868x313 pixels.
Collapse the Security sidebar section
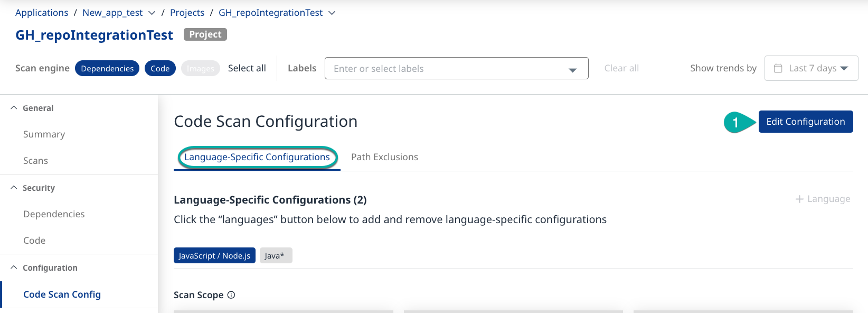click(x=14, y=187)
